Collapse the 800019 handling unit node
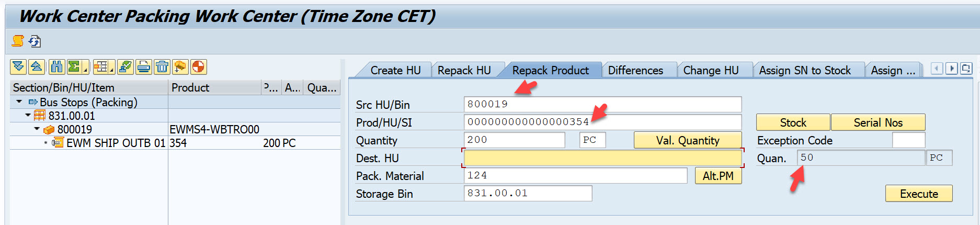 click(x=37, y=129)
